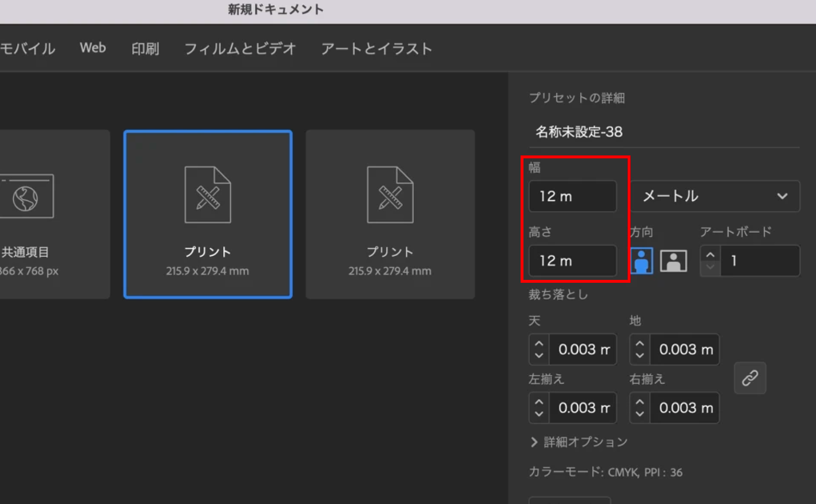Screen dimensions: 816x504
Task: Select portrait orientation icon
Action: [641, 261]
